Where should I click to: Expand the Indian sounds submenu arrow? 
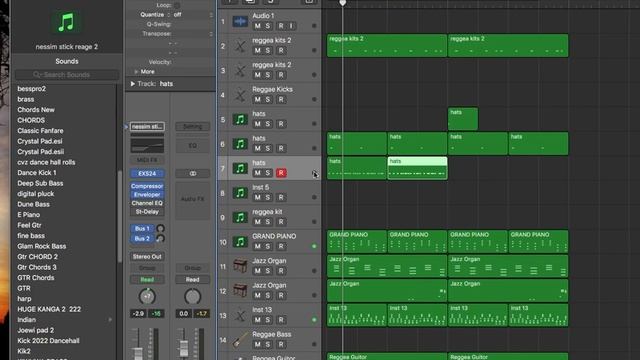coord(110,320)
